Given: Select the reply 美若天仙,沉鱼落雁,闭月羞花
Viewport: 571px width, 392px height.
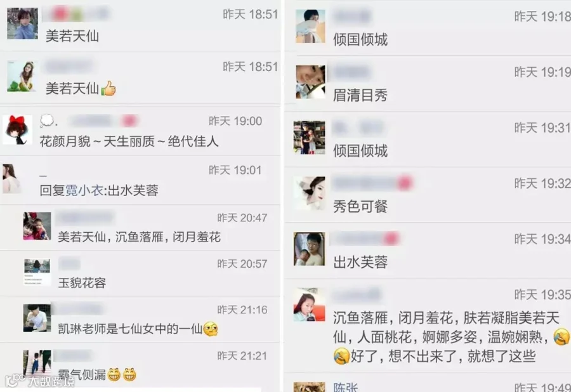Looking at the screenshot, I should point(140,237).
